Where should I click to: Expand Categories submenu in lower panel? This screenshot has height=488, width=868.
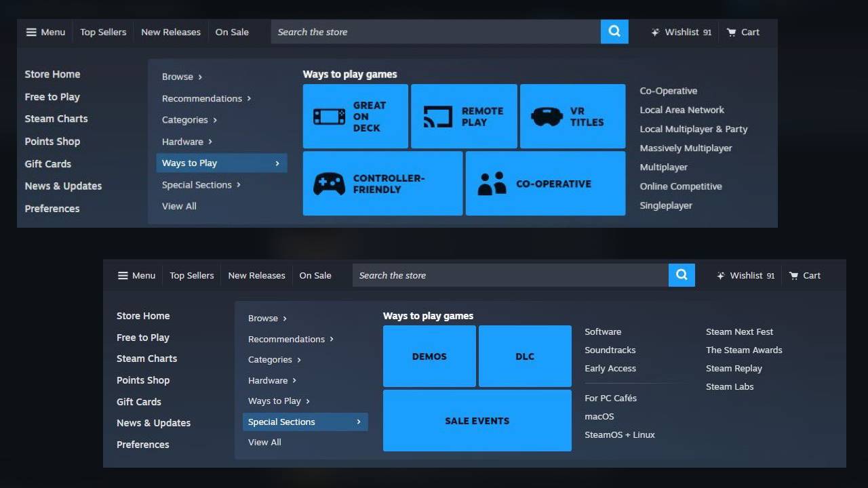point(275,359)
